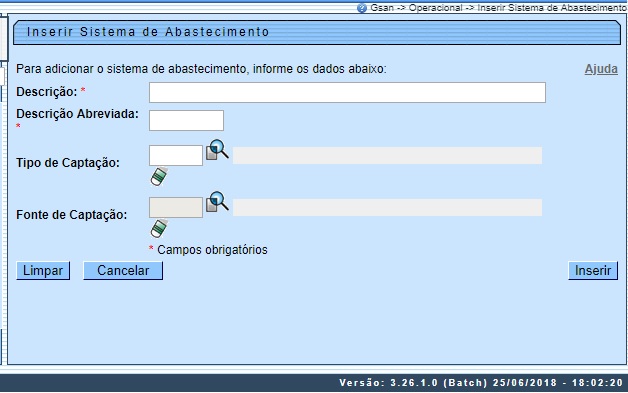This screenshot has height=393, width=628.
Task: Select the 'Inserir Sistema de Abastecimento' title bar text
Action: pos(148,32)
